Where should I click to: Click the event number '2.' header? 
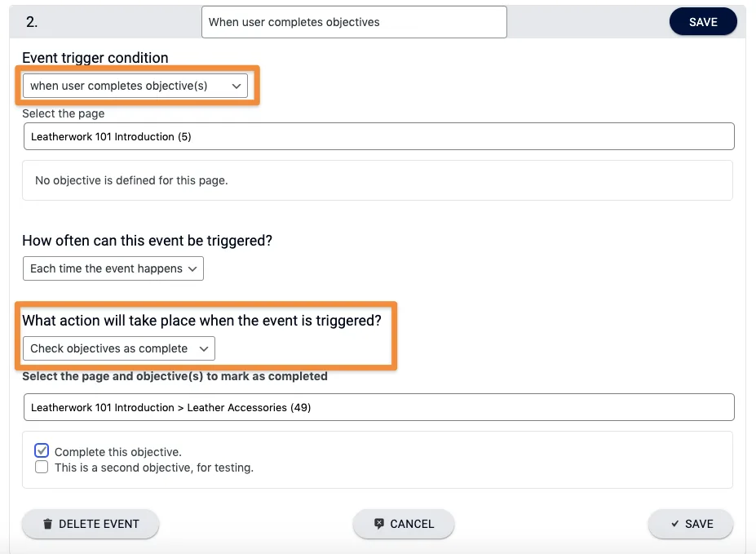[32, 23]
